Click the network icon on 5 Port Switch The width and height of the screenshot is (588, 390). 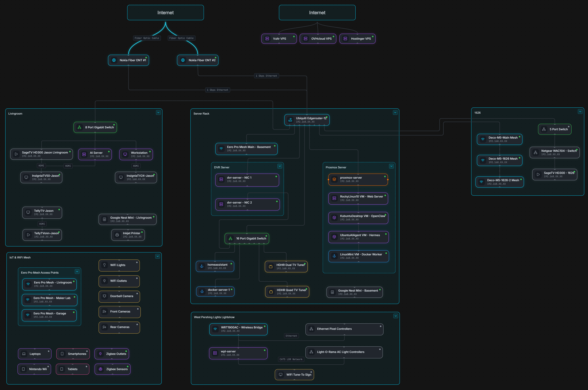click(544, 129)
